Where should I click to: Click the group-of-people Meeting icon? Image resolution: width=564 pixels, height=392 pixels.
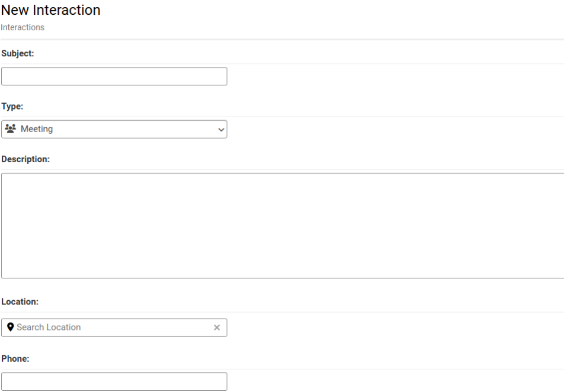[11, 128]
